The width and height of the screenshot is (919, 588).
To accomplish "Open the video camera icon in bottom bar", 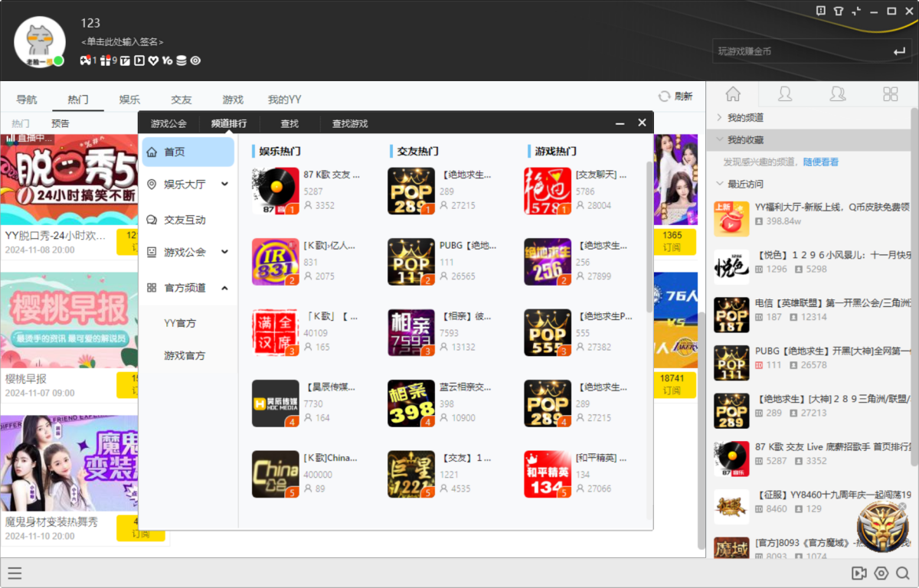I will (x=858, y=573).
